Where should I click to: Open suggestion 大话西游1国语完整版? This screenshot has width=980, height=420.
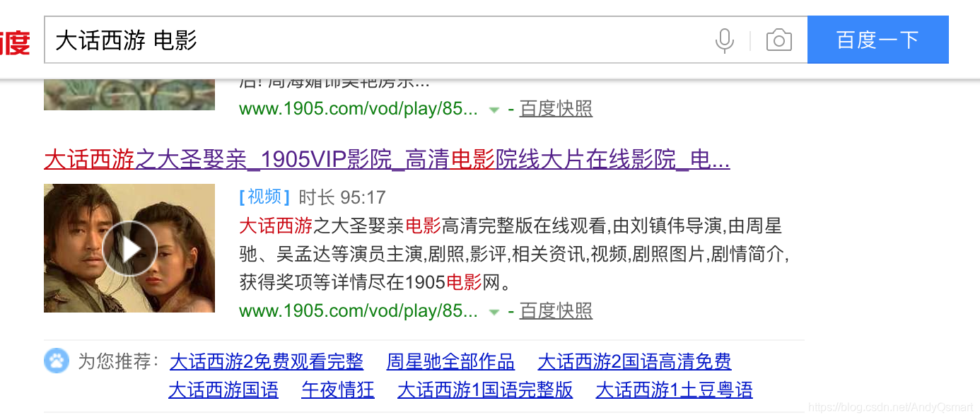tap(485, 390)
